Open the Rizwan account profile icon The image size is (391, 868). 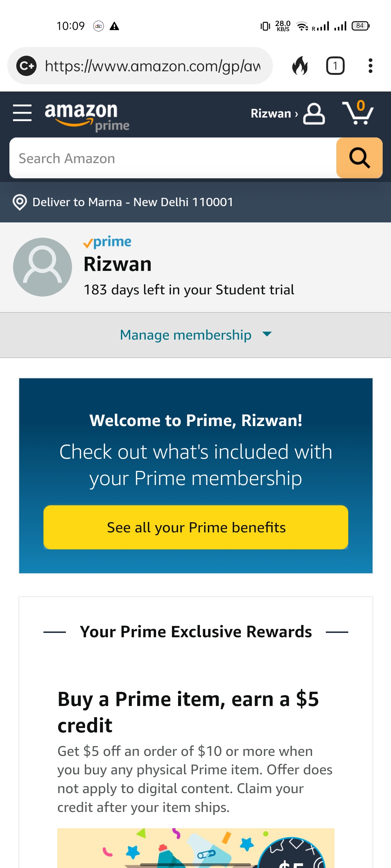(314, 114)
